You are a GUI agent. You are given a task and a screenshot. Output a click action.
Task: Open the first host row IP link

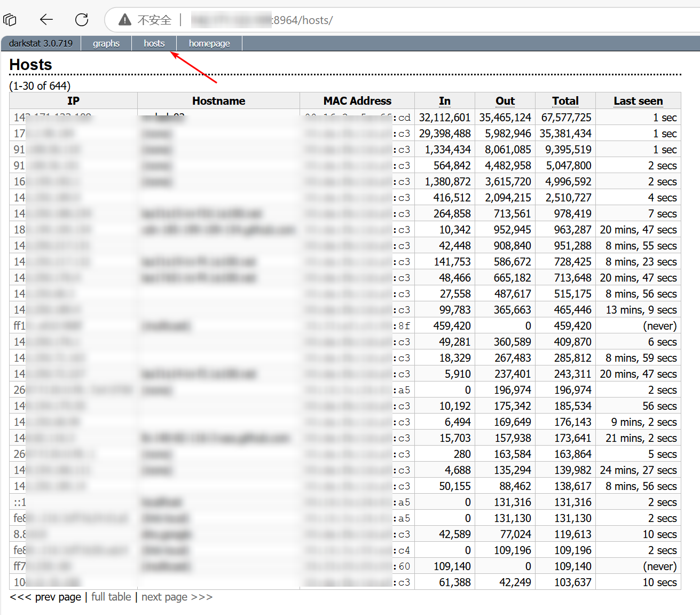(52, 118)
